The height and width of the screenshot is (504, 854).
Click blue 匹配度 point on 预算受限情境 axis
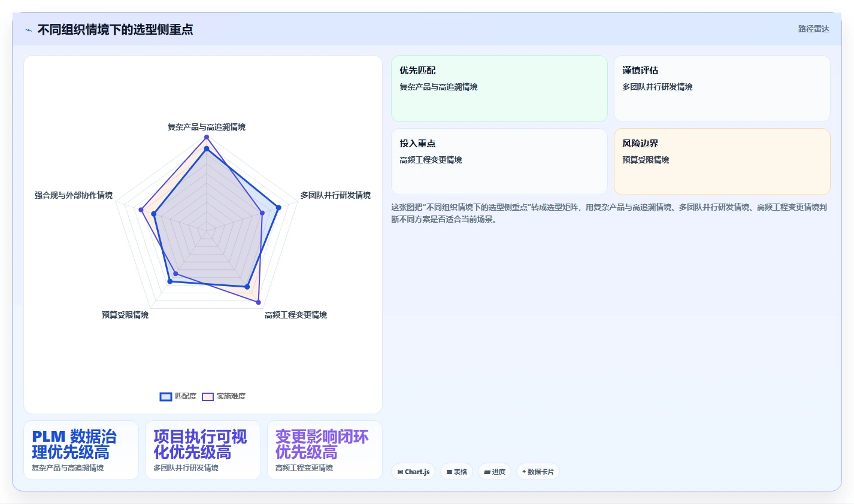[169, 281]
